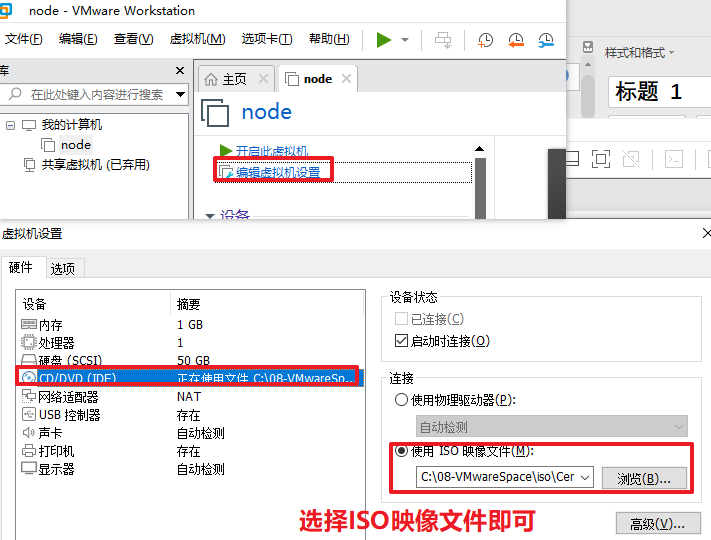The height and width of the screenshot is (540, 711).
Task: Open 样式和格式 dropdown in background window
Action: coord(639,53)
